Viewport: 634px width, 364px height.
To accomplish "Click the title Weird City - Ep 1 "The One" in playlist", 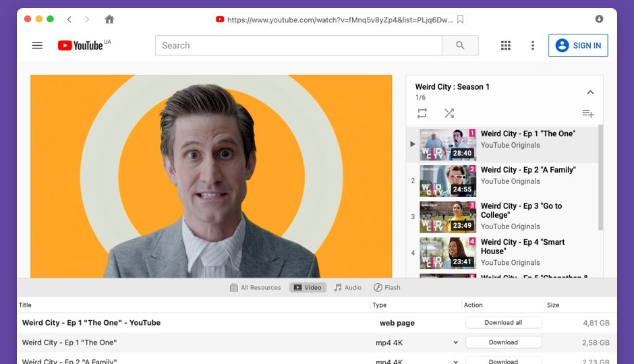I will coord(528,133).
